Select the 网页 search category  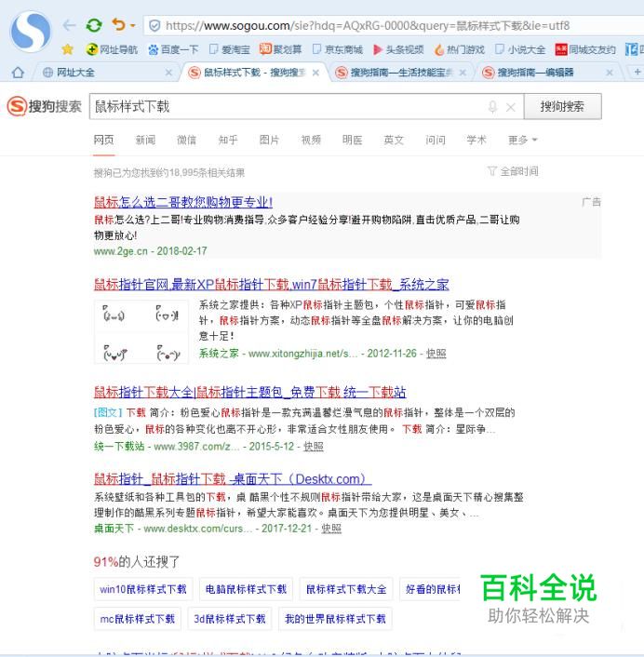tap(103, 140)
